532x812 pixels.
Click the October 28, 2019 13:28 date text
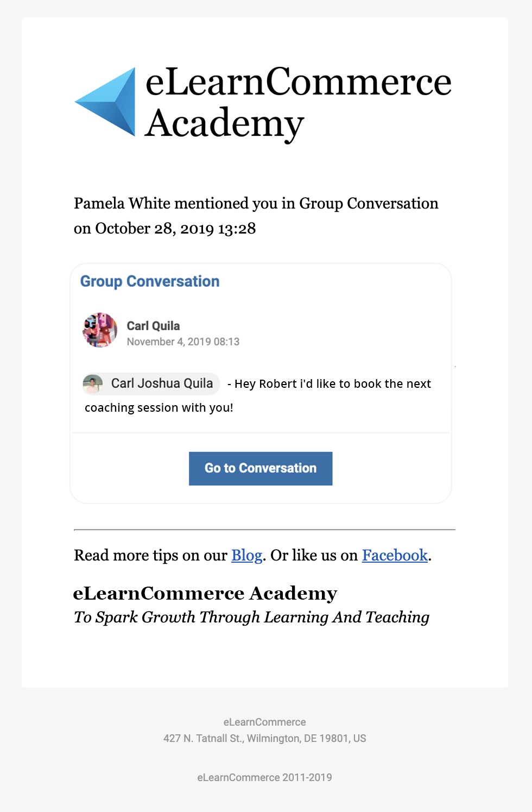[x=175, y=228]
